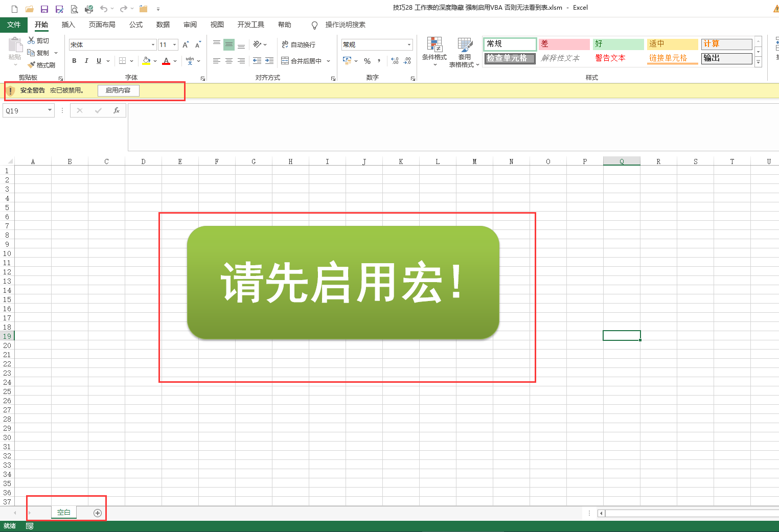Image resolution: width=779 pixels, height=532 pixels.
Task: Decrease indent in alignment group
Action: coord(257,61)
